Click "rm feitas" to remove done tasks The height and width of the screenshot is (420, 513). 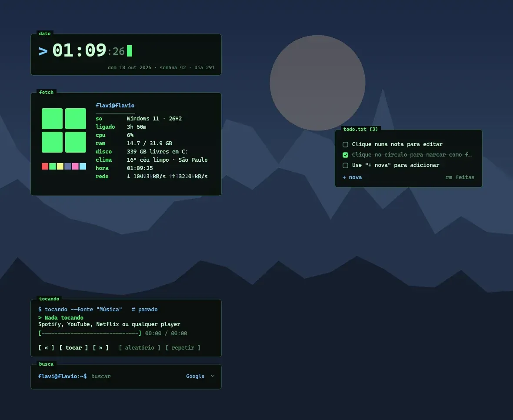coord(460,177)
